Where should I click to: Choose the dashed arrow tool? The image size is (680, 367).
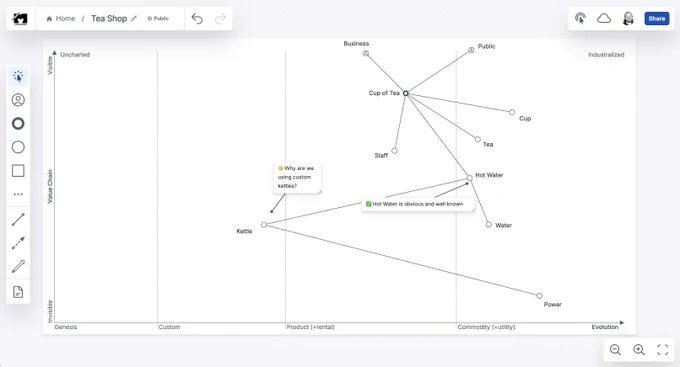pos(18,243)
